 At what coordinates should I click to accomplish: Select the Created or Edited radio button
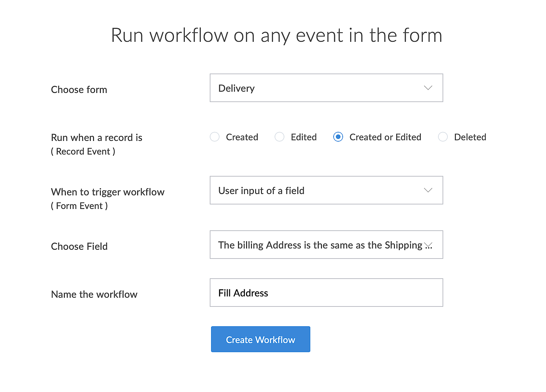click(x=338, y=137)
